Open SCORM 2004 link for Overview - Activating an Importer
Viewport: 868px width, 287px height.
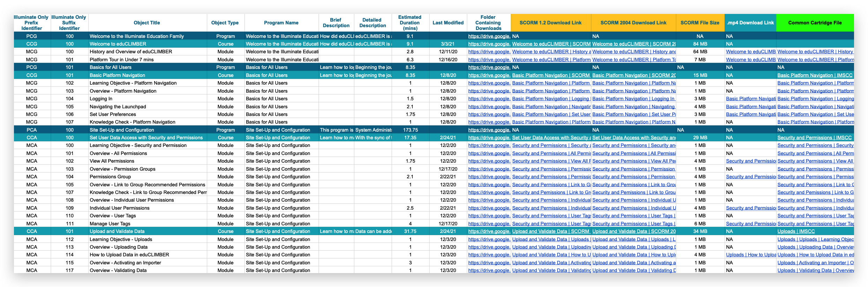click(x=634, y=263)
